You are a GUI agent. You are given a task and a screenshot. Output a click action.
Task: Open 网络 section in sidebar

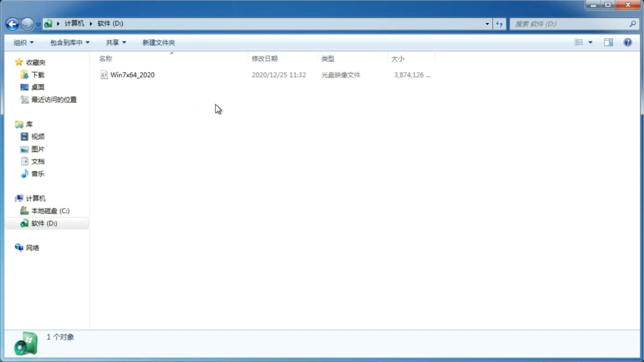pyautogui.click(x=32, y=248)
